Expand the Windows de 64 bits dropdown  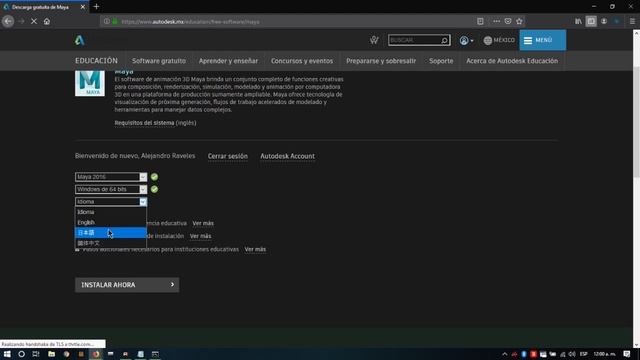click(111, 189)
